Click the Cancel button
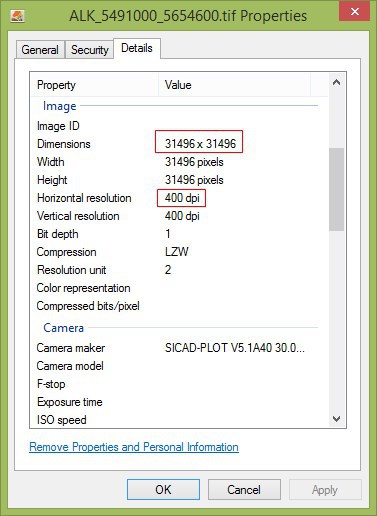The width and height of the screenshot is (377, 516). [x=244, y=489]
